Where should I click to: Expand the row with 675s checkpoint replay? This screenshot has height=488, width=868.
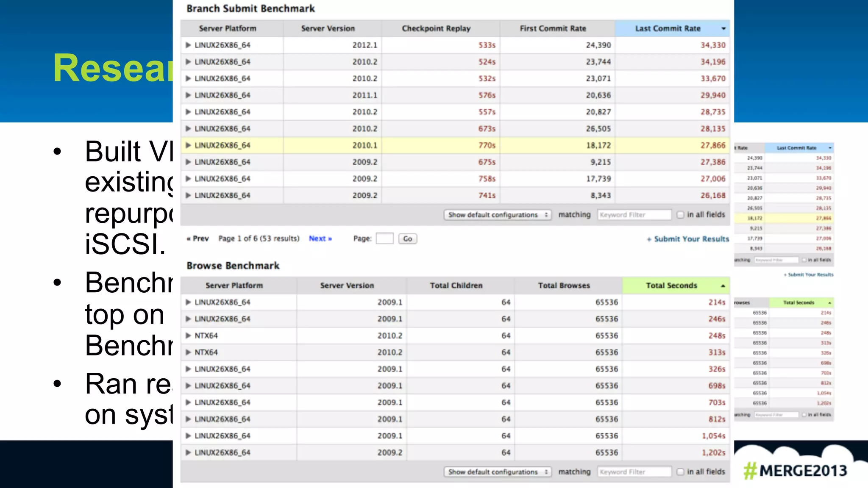click(188, 162)
